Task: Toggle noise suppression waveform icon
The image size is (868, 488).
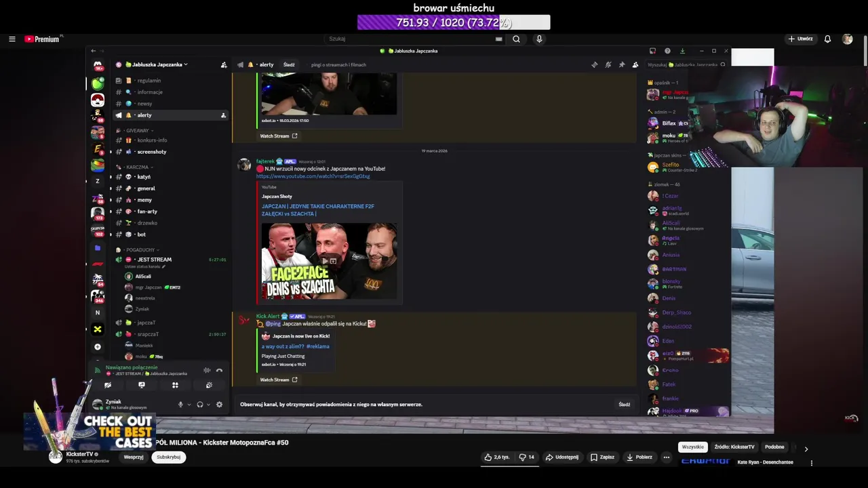Action: pyautogui.click(x=207, y=371)
